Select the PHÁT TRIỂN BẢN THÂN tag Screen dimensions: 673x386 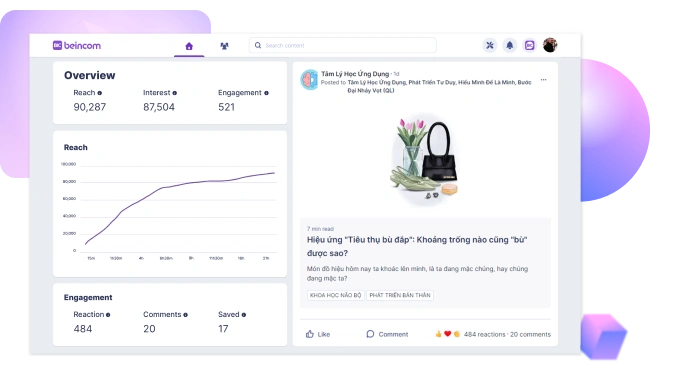400,295
